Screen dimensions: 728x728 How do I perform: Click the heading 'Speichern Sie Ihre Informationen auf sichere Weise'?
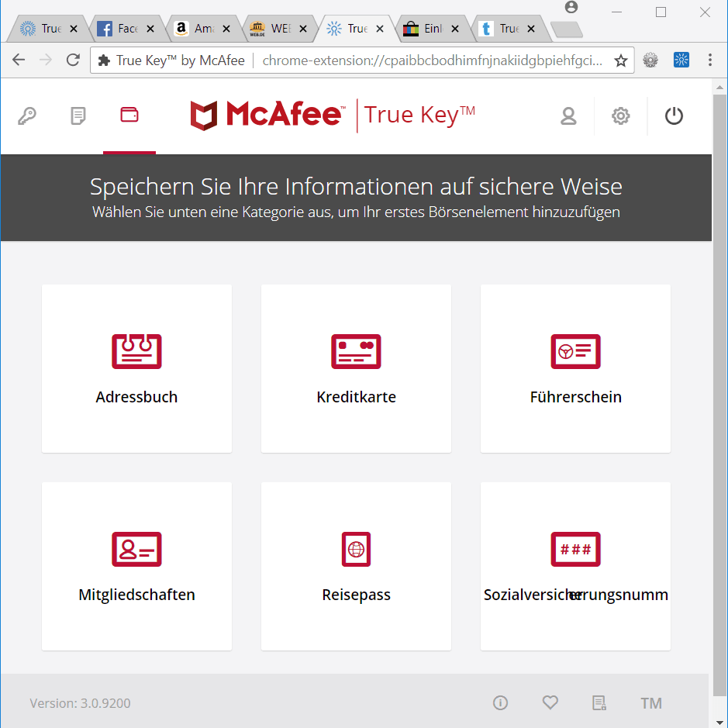coord(356,187)
